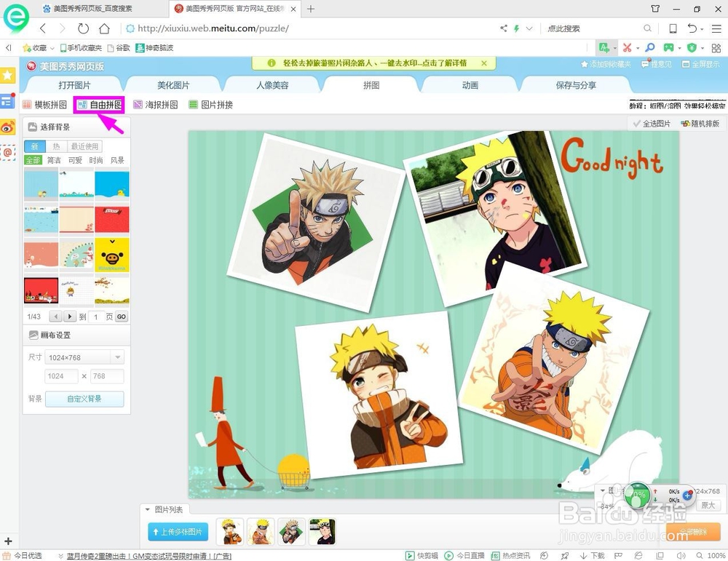The image size is (728, 561).
Task: Click the canvas width field showing 1024
Action: (61, 376)
